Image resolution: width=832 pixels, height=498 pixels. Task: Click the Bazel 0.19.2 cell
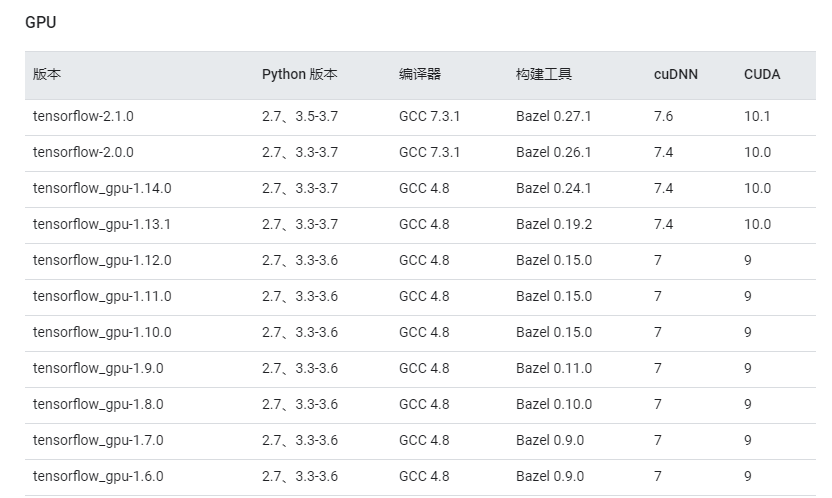click(553, 224)
